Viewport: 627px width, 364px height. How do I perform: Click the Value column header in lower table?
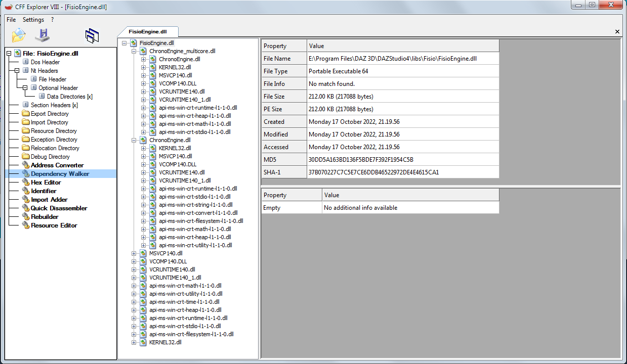click(x=410, y=195)
